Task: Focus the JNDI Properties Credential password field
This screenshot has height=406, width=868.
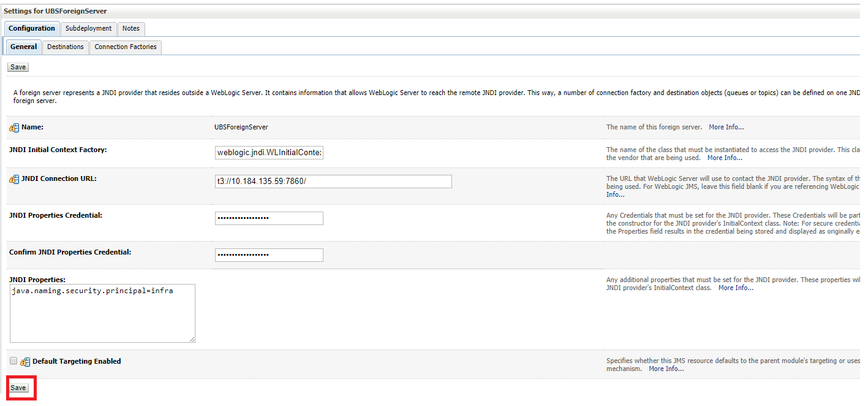Action: click(269, 218)
